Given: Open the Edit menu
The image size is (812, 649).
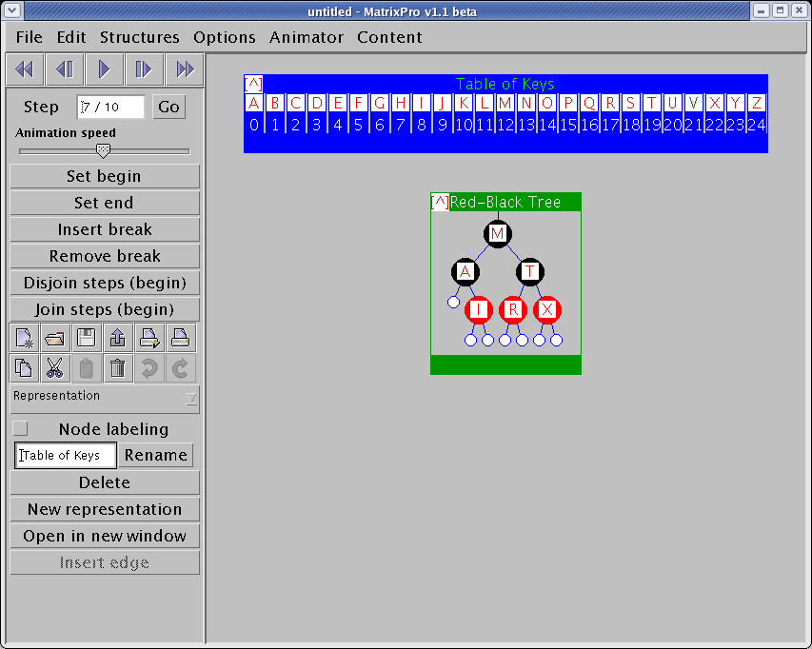Looking at the screenshot, I should point(71,37).
